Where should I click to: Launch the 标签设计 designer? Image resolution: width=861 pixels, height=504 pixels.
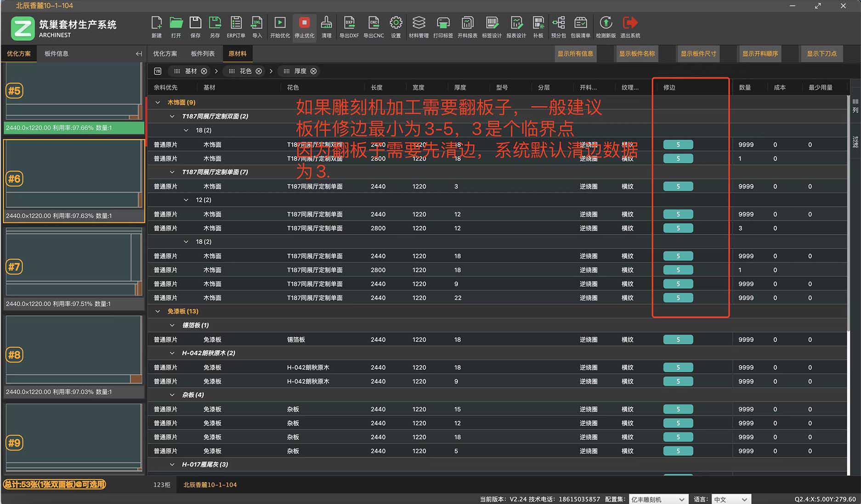tap(493, 27)
